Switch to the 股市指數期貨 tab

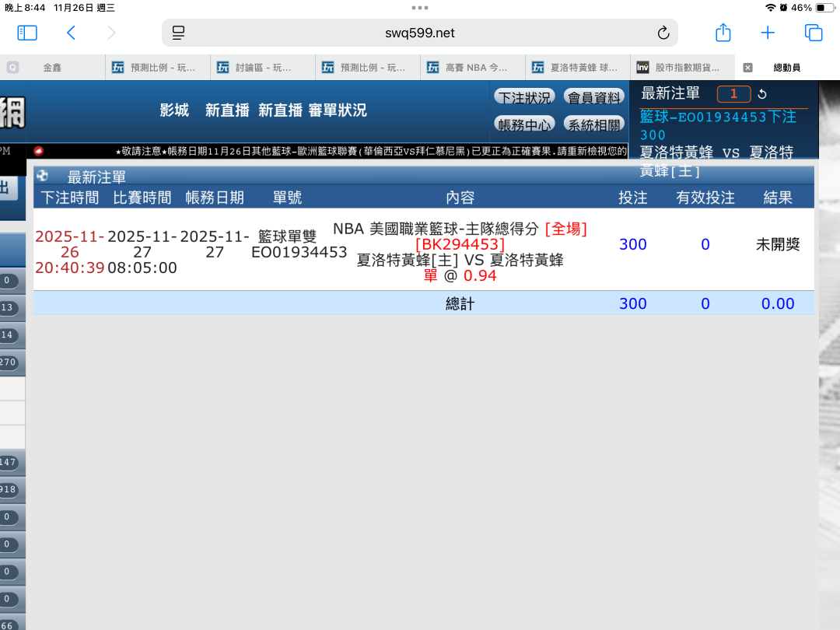tap(683, 68)
